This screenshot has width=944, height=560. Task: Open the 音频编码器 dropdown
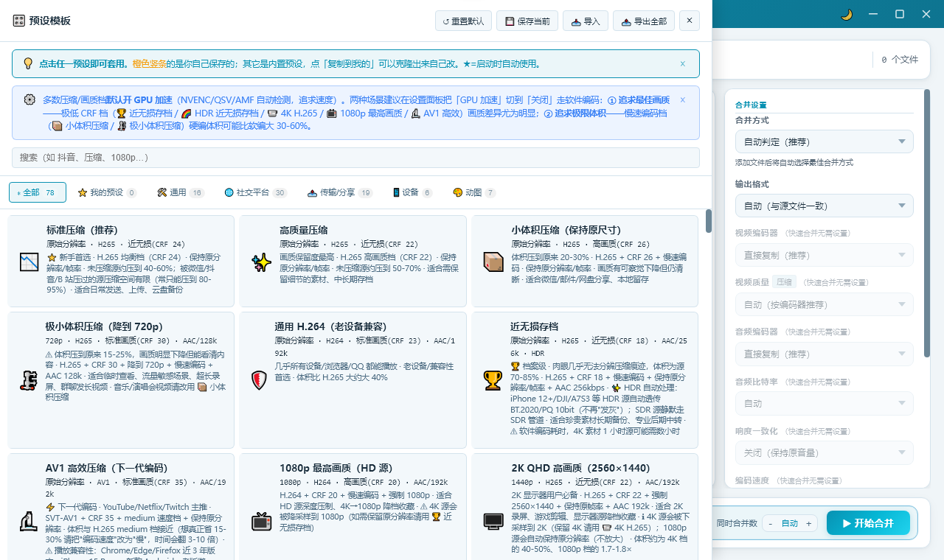(825, 354)
